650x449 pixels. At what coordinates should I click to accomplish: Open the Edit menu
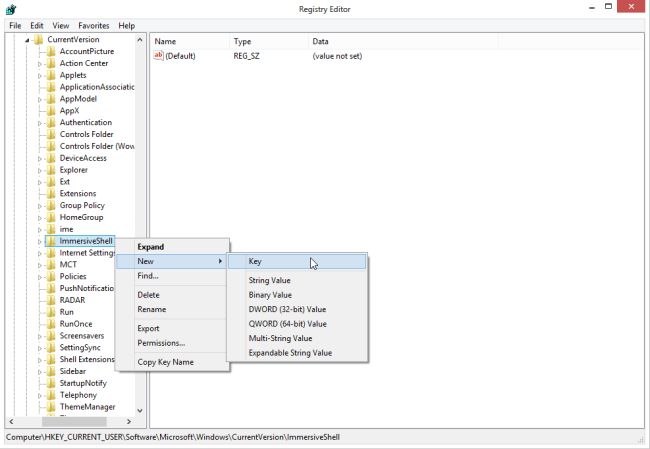37,25
